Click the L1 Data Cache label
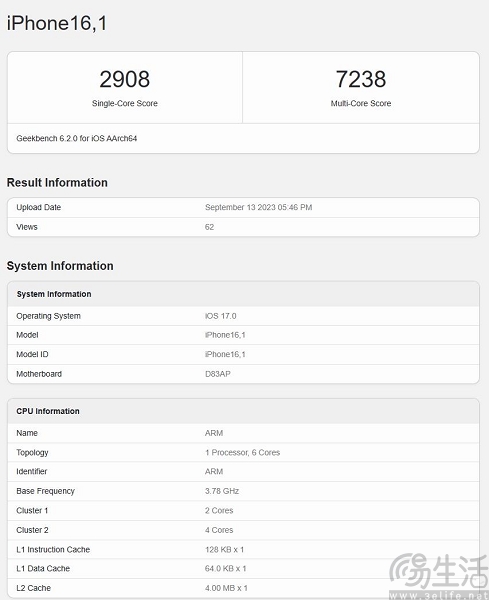Viewport: 489px width, 600px height. point(43,569)
